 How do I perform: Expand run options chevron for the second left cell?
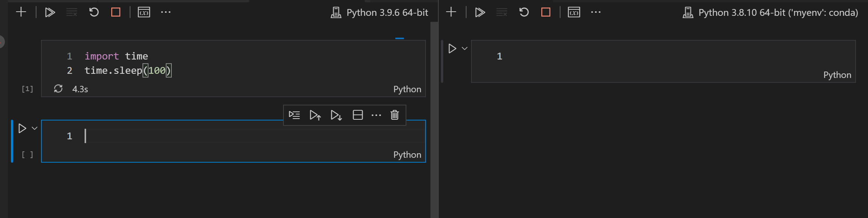[x=35, y=128]
